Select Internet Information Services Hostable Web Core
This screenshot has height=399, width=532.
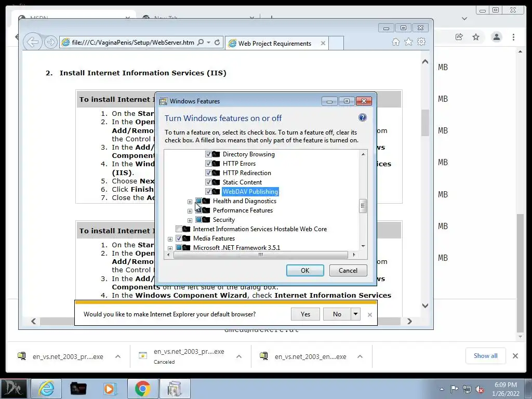tap(260, 229)
